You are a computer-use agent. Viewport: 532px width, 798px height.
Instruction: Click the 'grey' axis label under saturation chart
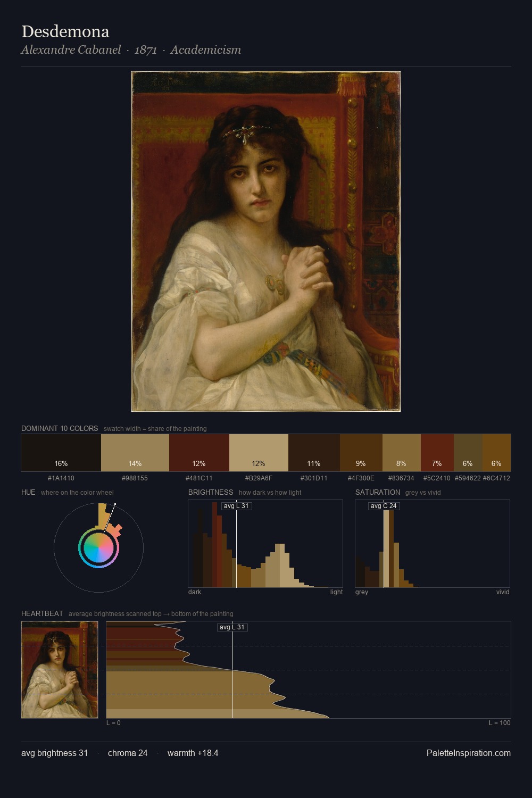(x=362, y=592)
